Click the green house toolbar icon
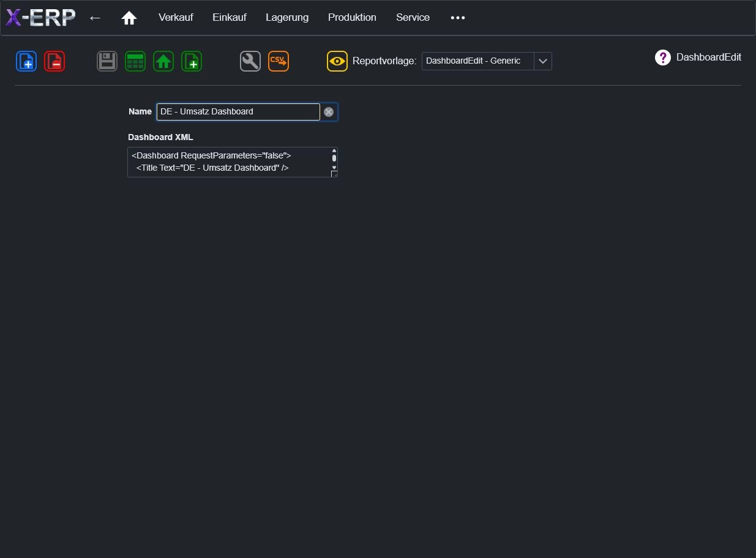 [163, 61]
